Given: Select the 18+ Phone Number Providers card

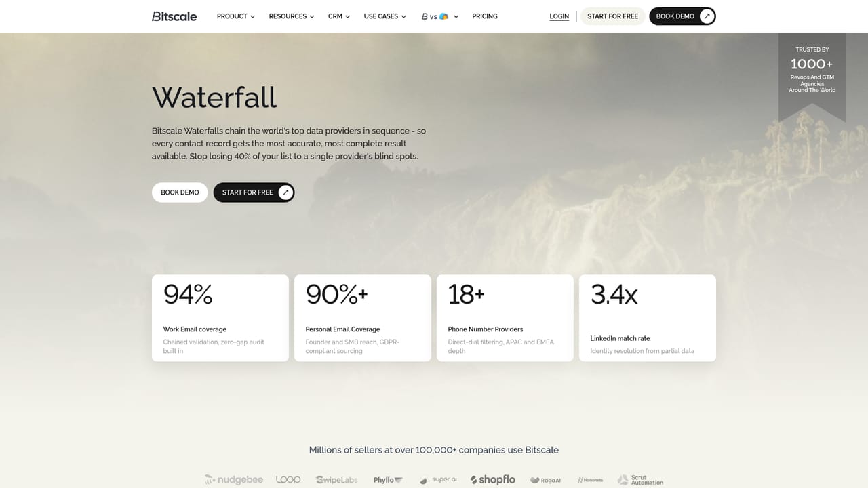Looking at the screenshot, I should (x=505, y=318).
